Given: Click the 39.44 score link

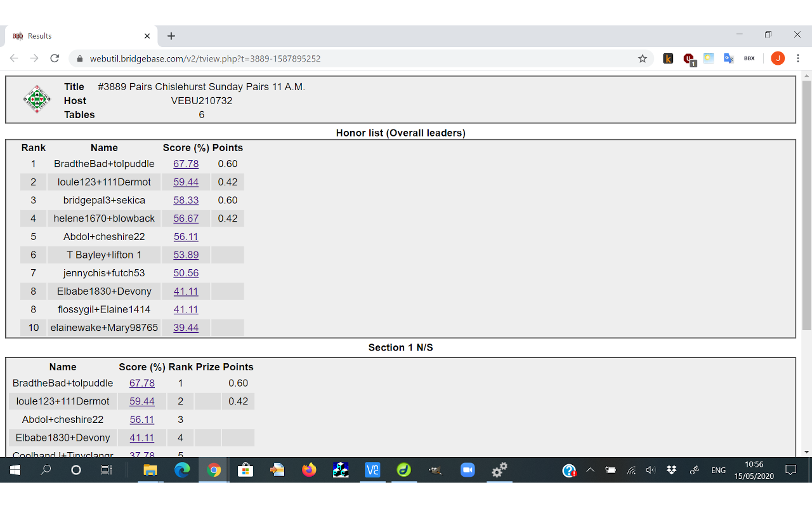Looking at the screenshot, I should (x=186, y=328).
